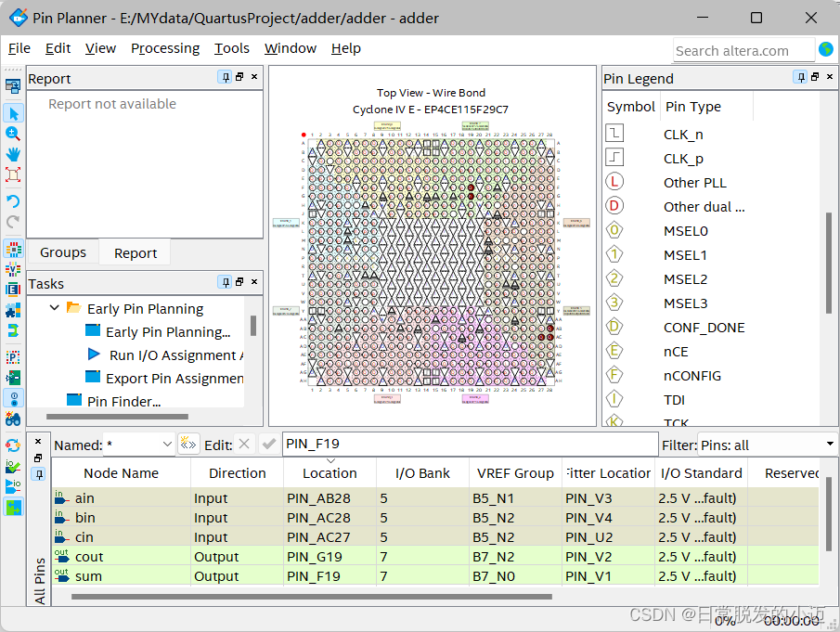This screenshot has width=840, height=632.
Task: Undo with the blue curved arrow
Action: 13,200
